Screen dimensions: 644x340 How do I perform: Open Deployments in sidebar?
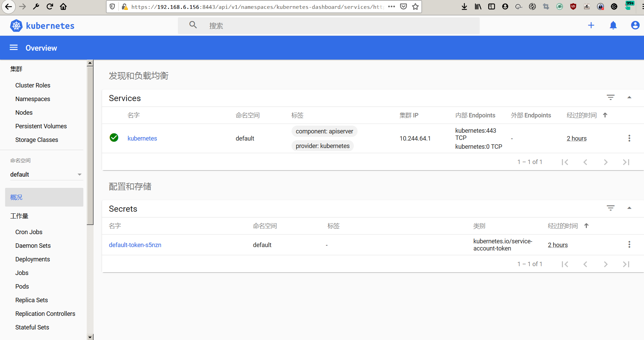(33, 259)
